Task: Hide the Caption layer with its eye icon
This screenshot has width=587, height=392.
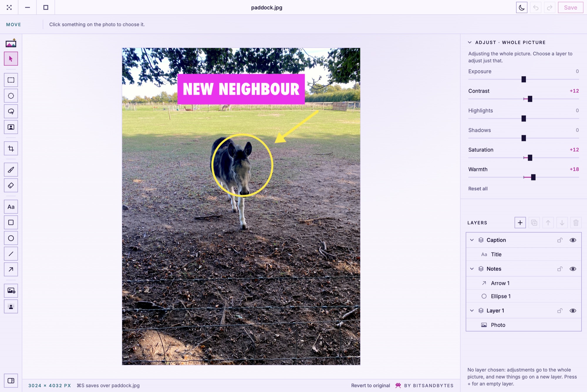Action: (x=573, y=240)
